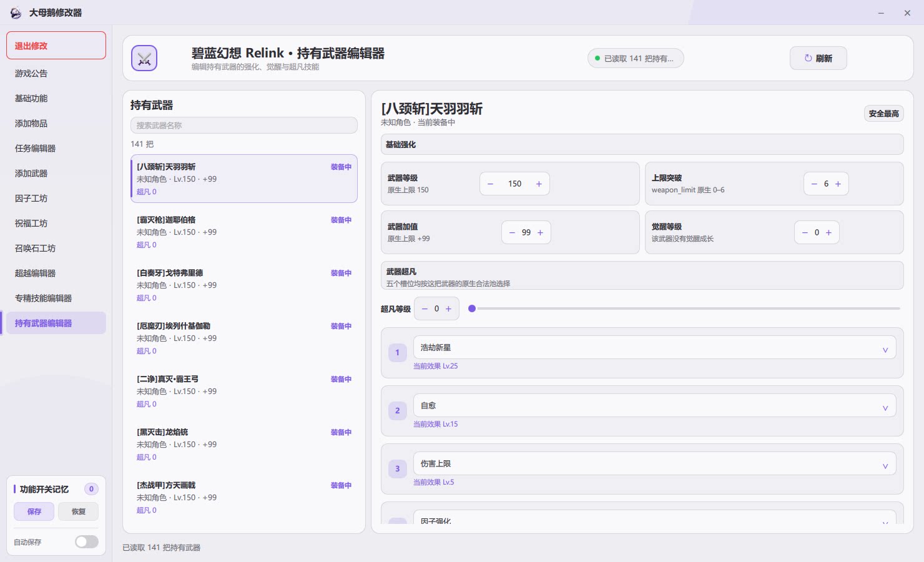Click the 武器超凡 section header
Screen dimensions: 924x562
tap(642, 275)
